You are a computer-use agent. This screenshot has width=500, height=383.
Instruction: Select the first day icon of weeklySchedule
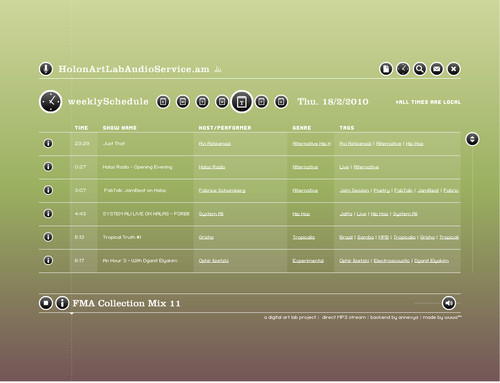pyautogui.click(x=163, y=102)
